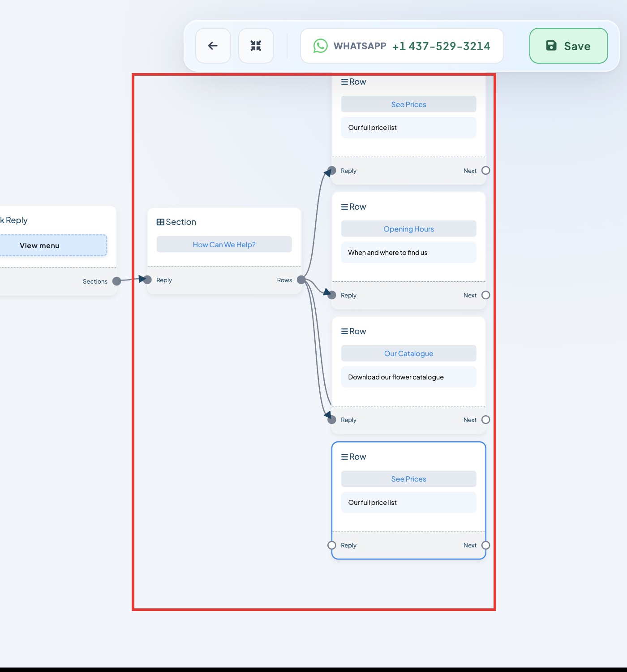Edit 'Our full price list' in the blue-outlined row
The width and height of the screenshot is (627, 672).
click(x=408, y=503)
